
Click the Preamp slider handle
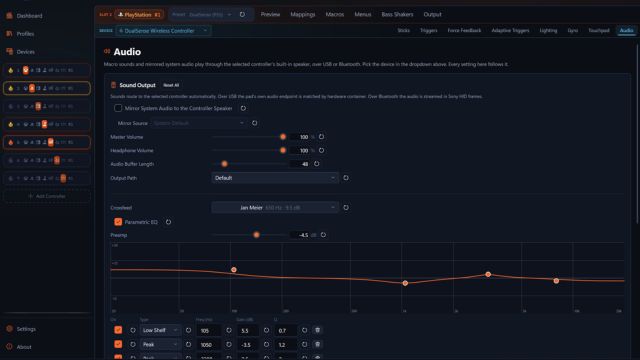pyautogui.click(x=256, y=235)
